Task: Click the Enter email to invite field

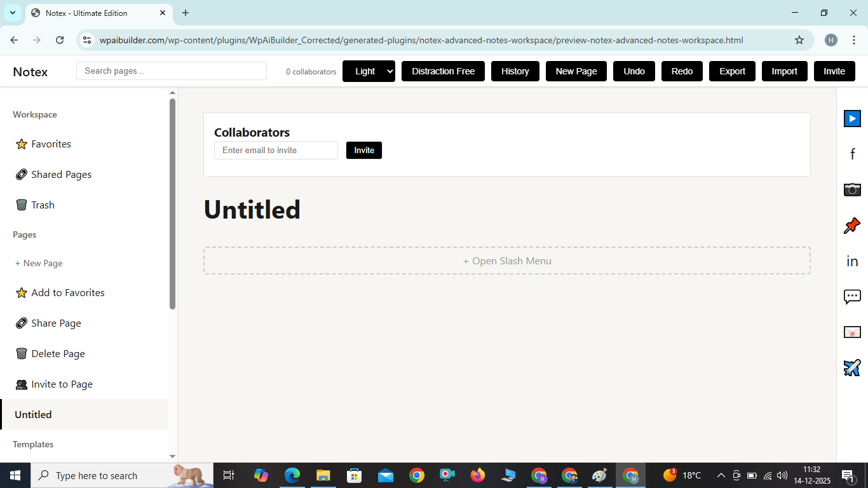Action: (x=276, y=151)
